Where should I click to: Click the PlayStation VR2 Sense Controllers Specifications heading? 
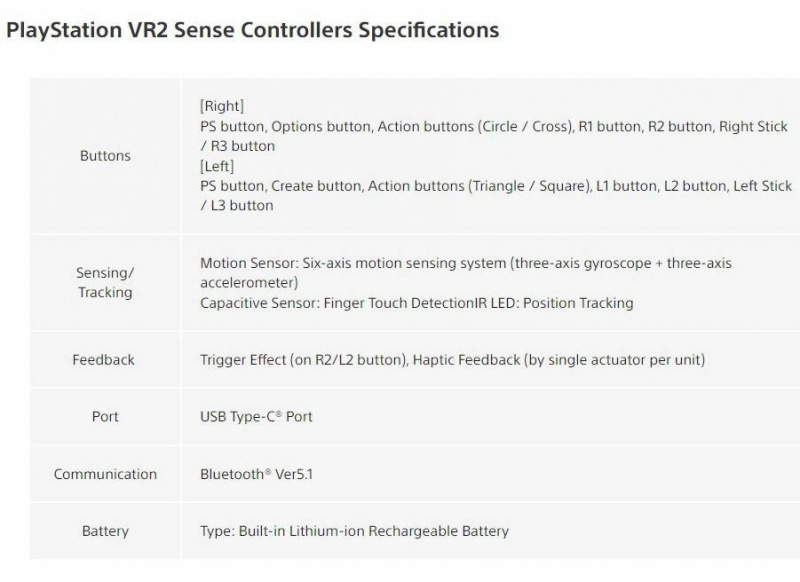pyautogui.click(x=252, y=30)
